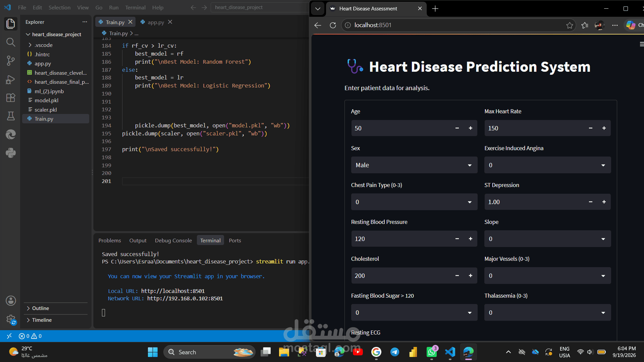Click the ST Depression input field
This screenshot has height=362, width=644.
(x=534, y=202)
